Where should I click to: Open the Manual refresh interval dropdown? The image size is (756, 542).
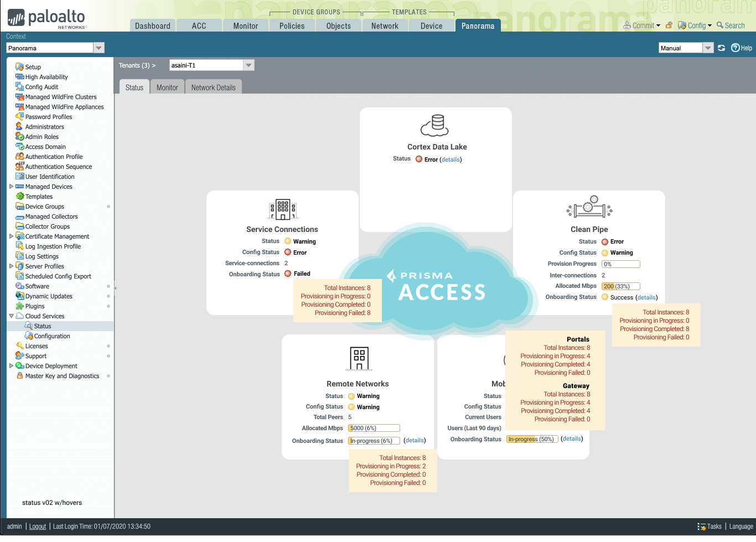(686, 48)
